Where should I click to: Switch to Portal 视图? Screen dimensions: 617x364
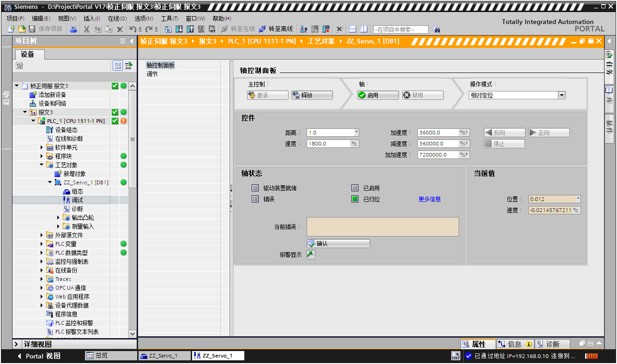[x=39, y=356]
